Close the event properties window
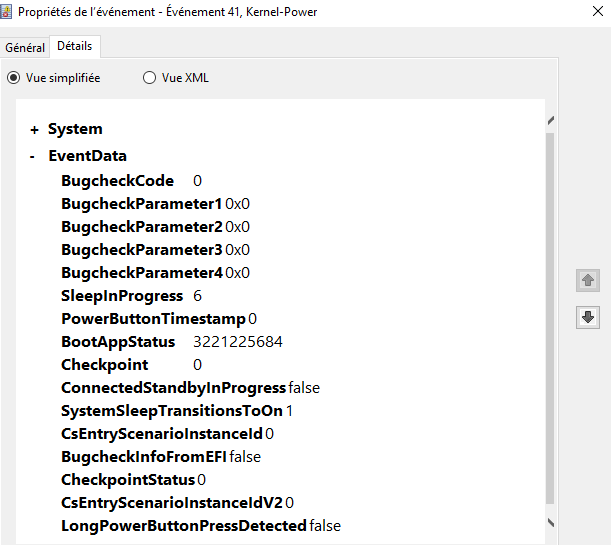The width and height of the screenshot is (611, 545). pos(598,11)
